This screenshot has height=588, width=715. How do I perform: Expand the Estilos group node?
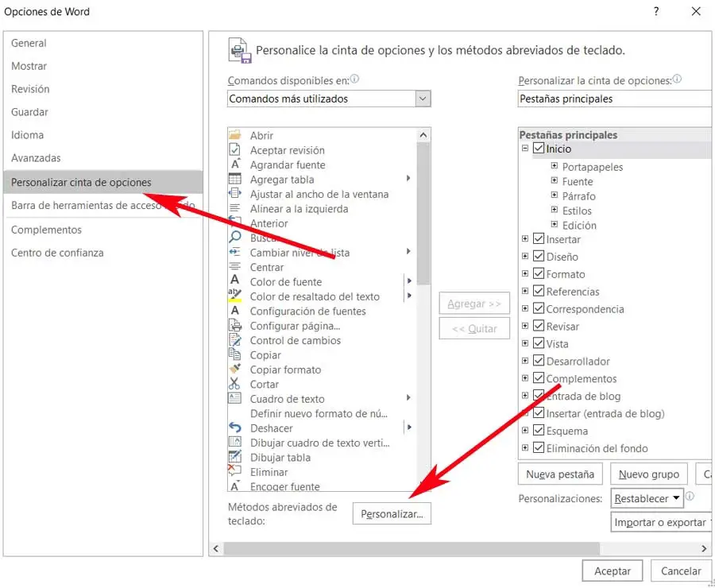click(x=554, y=210)
